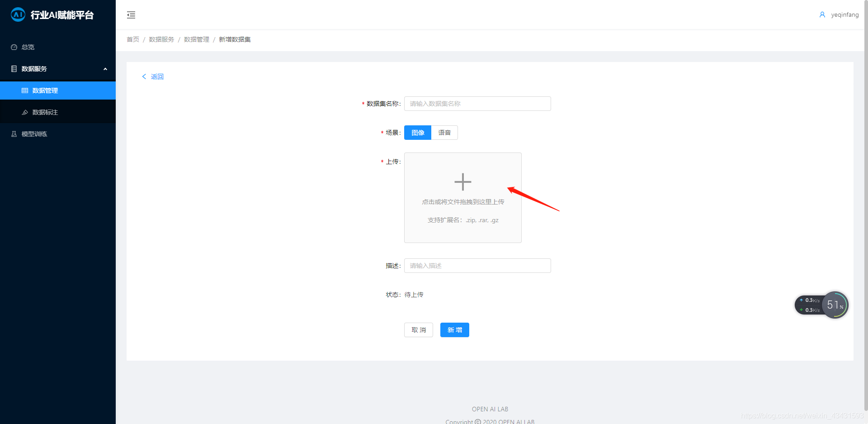Click 支持扩展名 hint text
This screenshot has width=868, height=424.
point(463,220)
